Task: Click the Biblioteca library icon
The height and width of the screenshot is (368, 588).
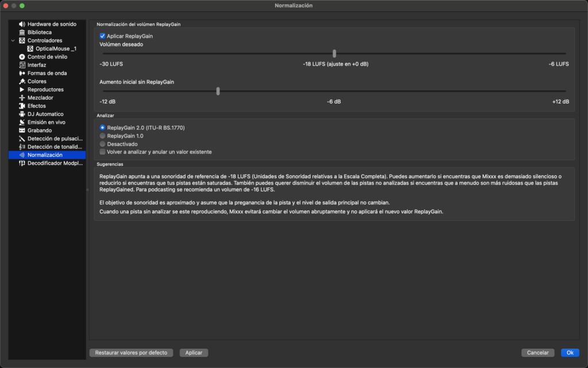Action: point(22,32)
